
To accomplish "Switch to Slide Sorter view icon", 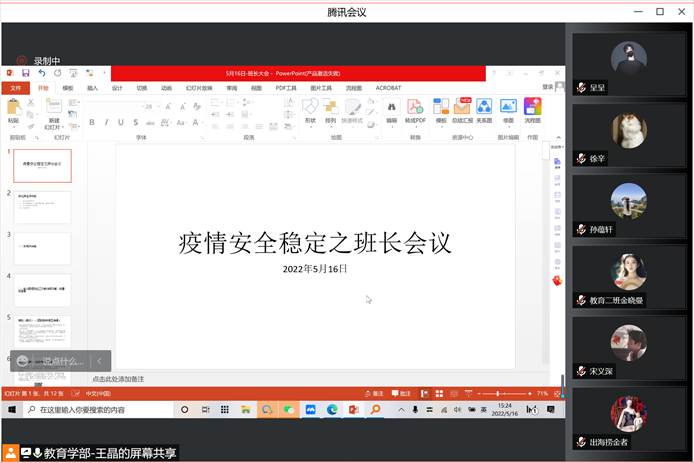I will [440, 394].
